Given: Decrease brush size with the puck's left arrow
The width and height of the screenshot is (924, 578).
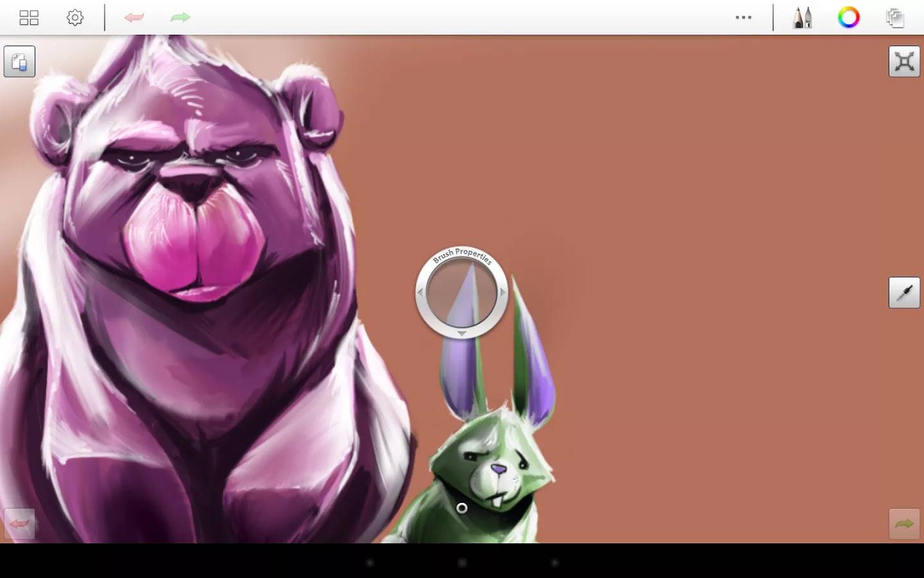Looking at the screenshot, I should [421, 291].
